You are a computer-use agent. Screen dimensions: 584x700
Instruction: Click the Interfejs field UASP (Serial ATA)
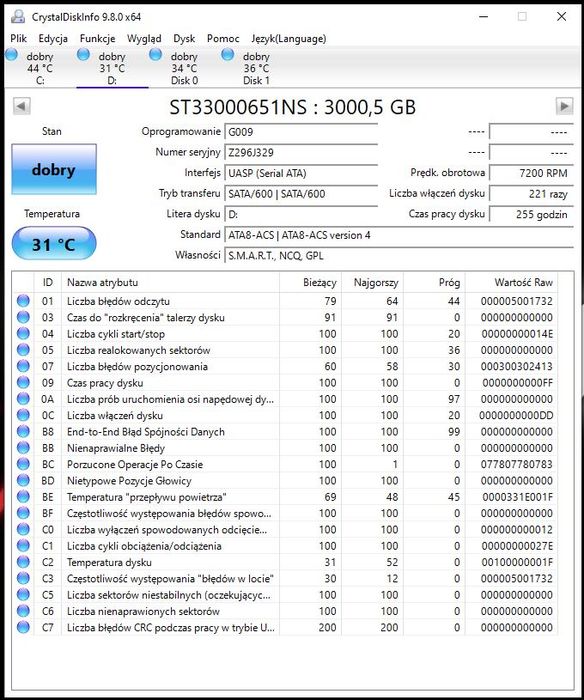301,173
